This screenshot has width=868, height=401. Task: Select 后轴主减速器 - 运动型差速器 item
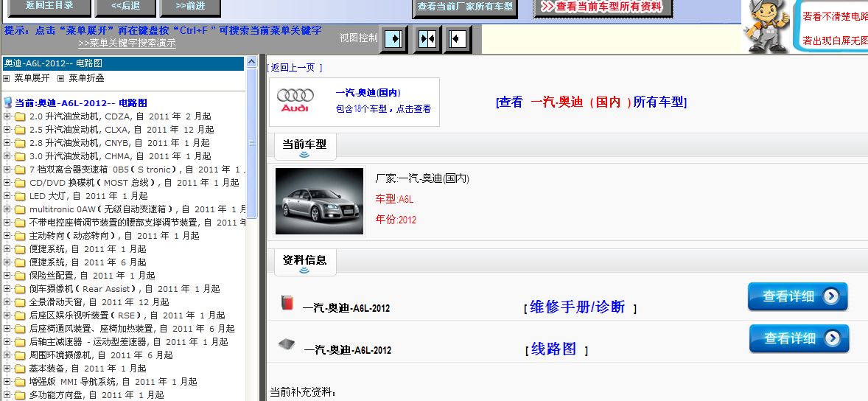click(128, 342)
